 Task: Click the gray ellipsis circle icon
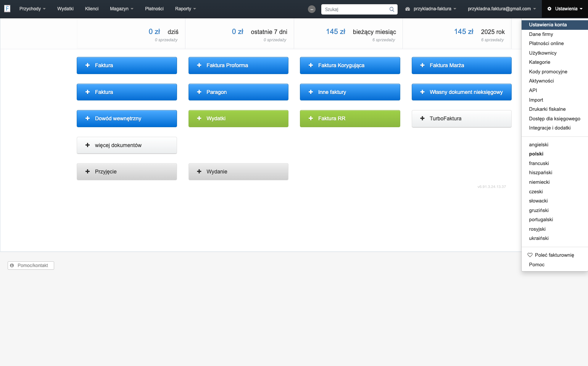(x=312, y=9)
